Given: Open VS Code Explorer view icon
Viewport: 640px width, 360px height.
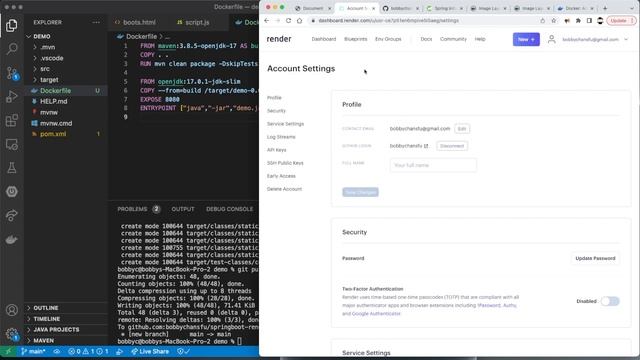Looking at the screenshot, I should pyautogui.click(x=11, y=26).
